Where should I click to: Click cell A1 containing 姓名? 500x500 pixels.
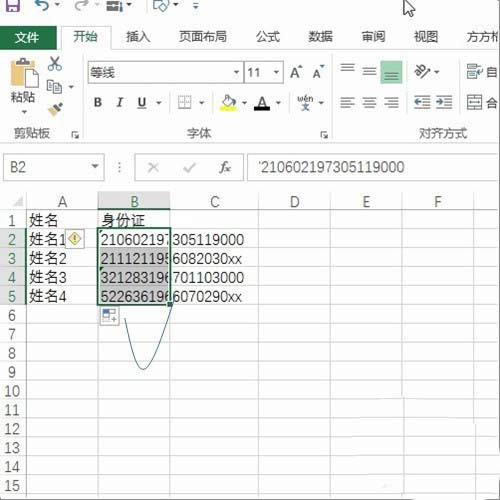click(62, 220)
